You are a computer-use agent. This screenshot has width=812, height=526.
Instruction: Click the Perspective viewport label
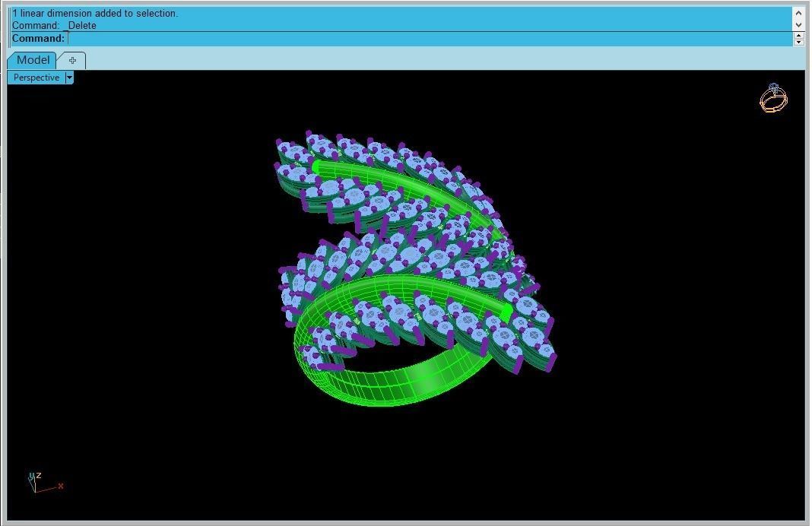[x=36, y=78]
